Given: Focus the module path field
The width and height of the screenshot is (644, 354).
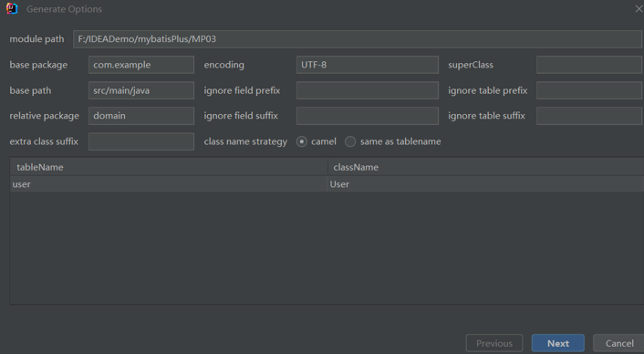Looking at the screenshot, I should coord(358,39).
